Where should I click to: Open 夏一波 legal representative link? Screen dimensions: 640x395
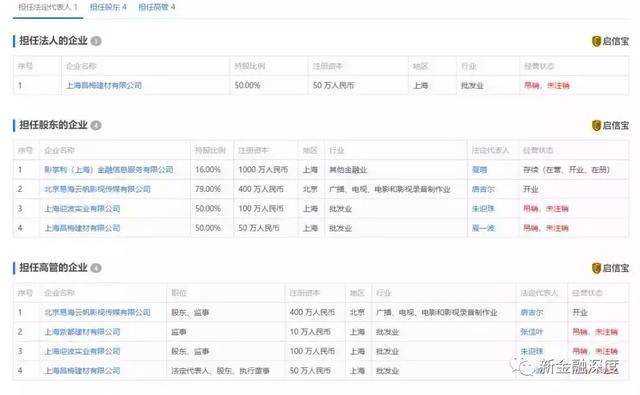tap(483, 228)
